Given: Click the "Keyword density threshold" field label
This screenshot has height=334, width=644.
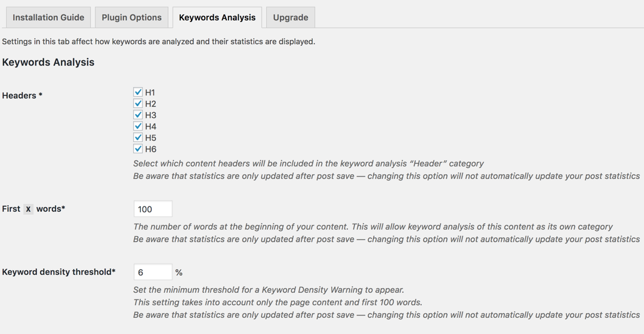Looking at the screenshot, I should click(58, 272).
